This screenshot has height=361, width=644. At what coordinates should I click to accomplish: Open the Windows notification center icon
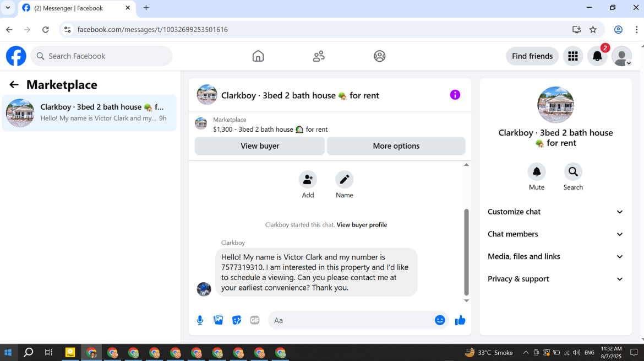(x=634, y=352)
